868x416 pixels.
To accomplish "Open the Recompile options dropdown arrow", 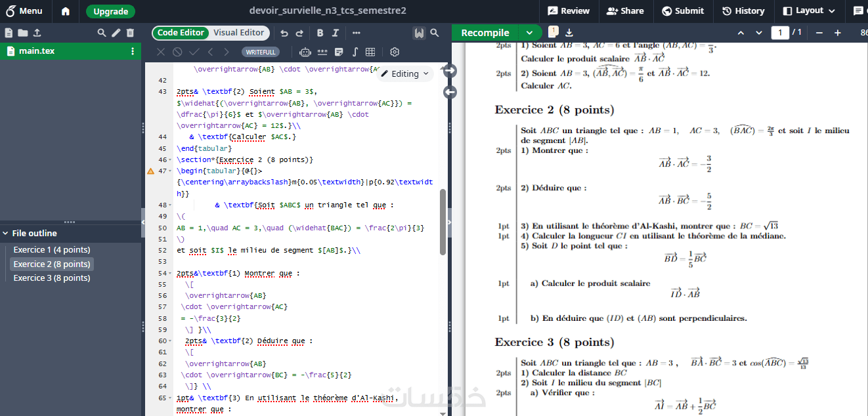I will point(529,33).
